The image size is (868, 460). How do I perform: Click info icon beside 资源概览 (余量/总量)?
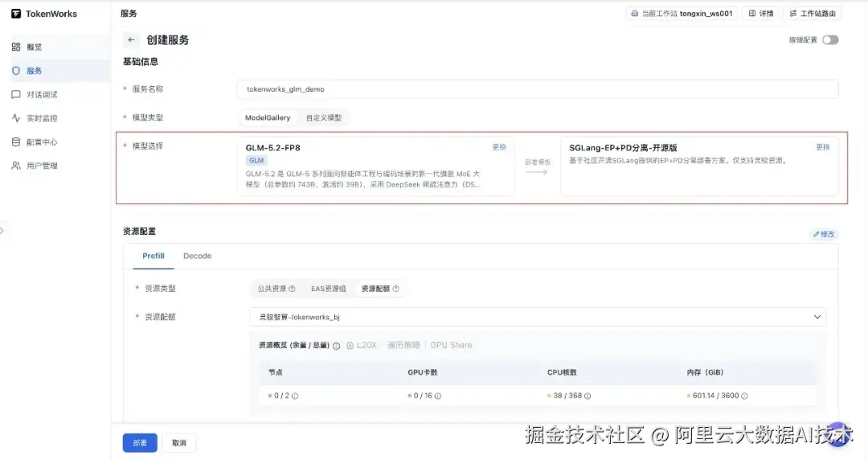coord(336,345)
